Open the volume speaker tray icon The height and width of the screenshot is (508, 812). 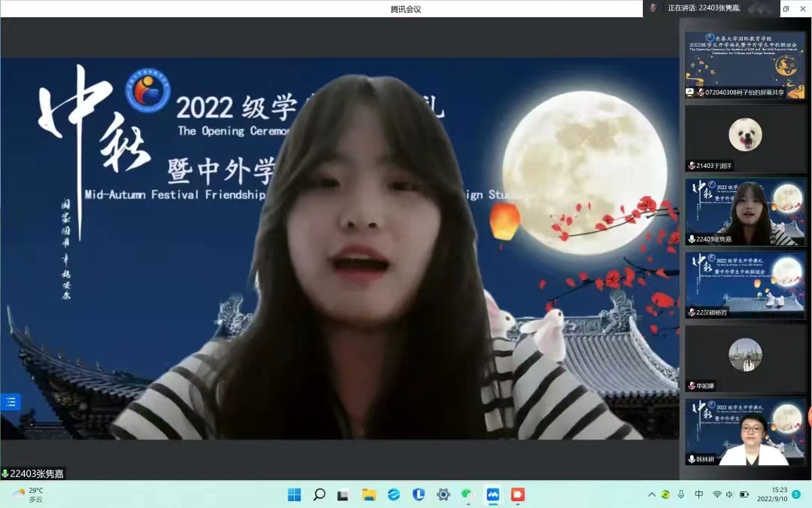pyautogui.click(x=729, y=495)
